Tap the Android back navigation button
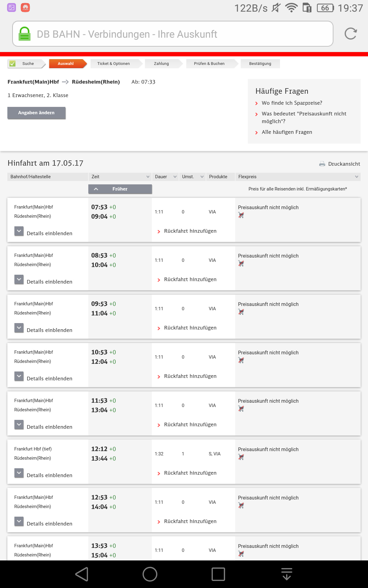 (82, 574)
